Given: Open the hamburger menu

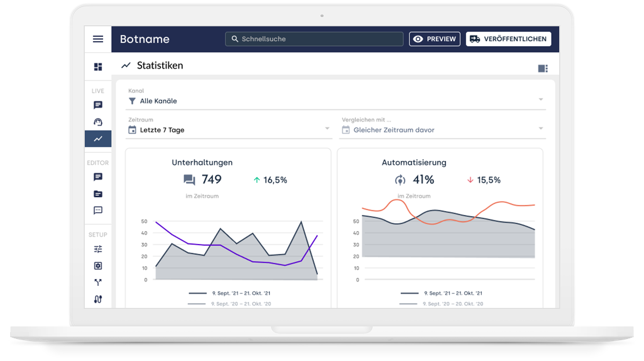Looking at the screenshot, I should coord(98,39).
